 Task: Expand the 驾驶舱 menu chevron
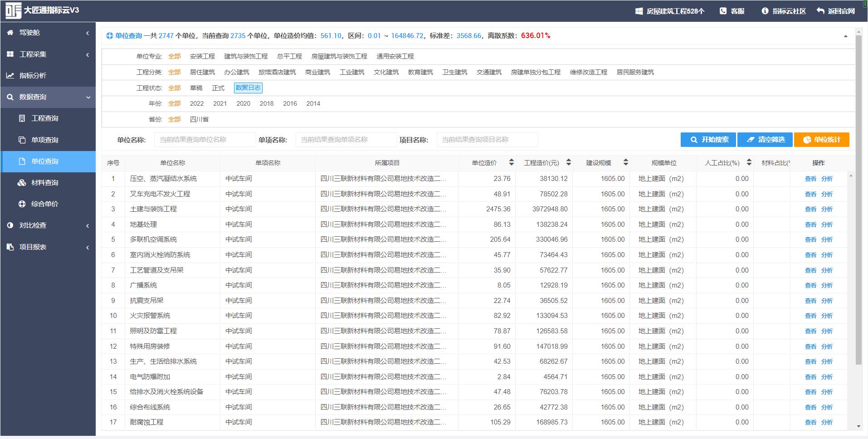pyautogui.click(x=88, y=33)
